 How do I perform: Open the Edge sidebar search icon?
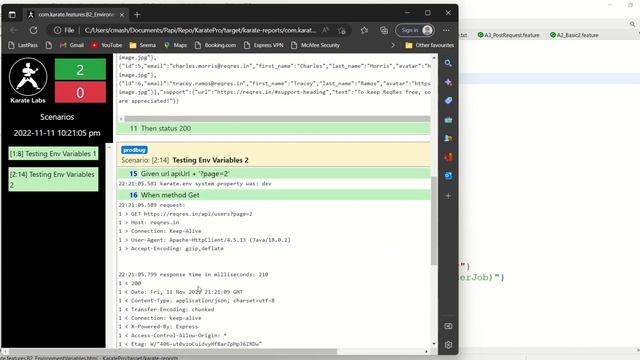pyautogui.click(x=448, y=63)
